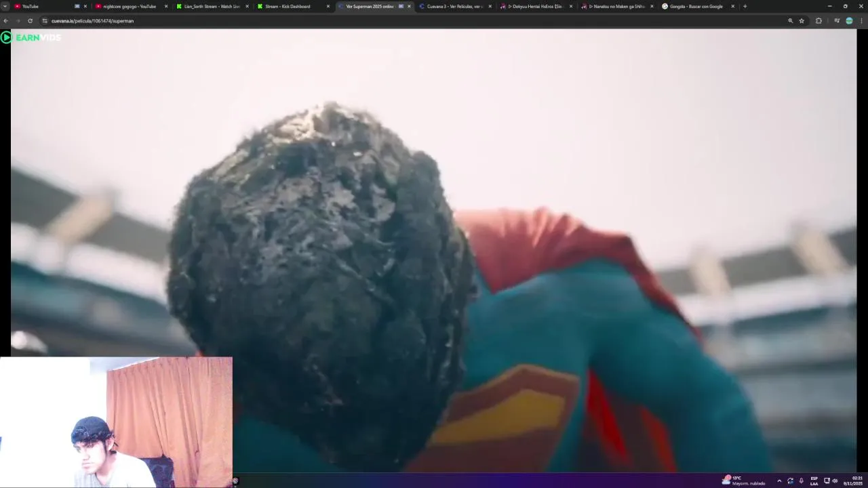Open the ESP LAA language switcher
Image resolution: width=868 pixels, height=488 pixels.
pyautogui.click(x=814, y=481)
